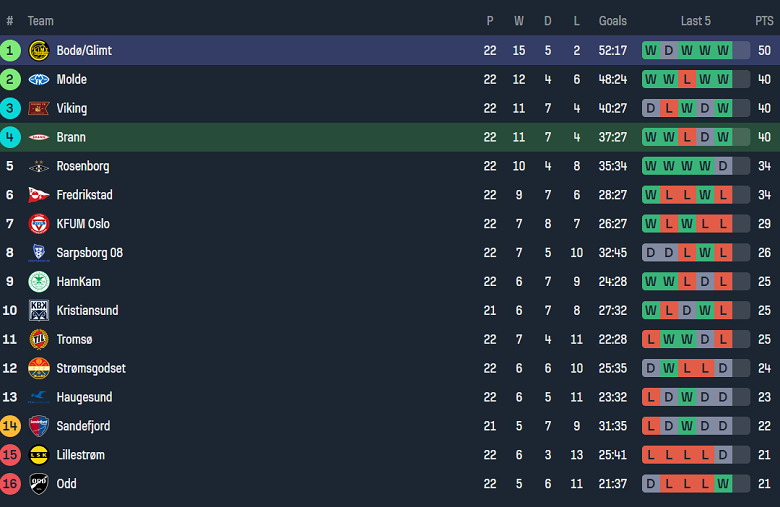
Task: Click Rosenborg's draw badge in Last 5
Action: click(723, 166)
